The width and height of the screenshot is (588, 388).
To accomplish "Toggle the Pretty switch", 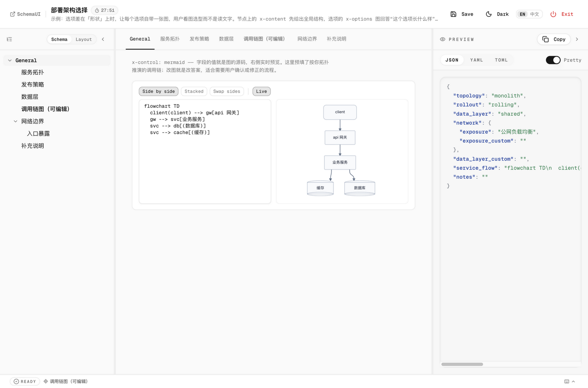I will pos(553,60).
